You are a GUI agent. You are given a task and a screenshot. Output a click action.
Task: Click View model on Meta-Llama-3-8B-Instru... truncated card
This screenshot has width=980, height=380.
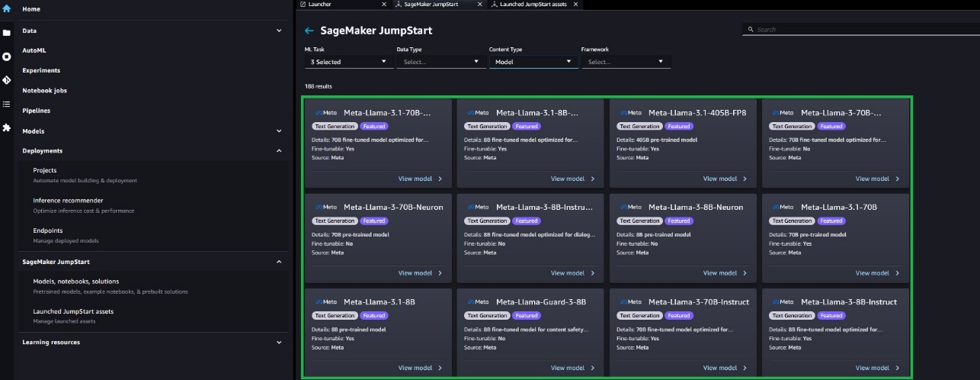click(x=568, y=273)
